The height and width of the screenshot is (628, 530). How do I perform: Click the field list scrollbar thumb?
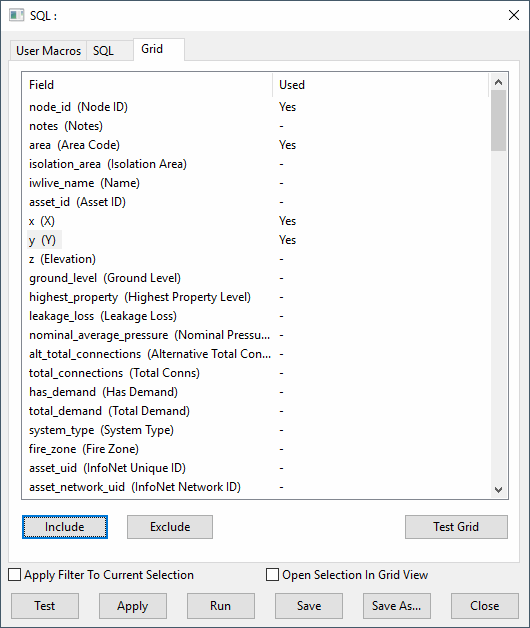498,121
